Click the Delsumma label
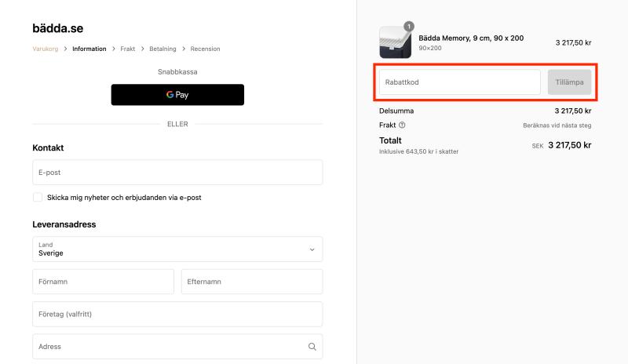The image size is (628, 364). pos(396,111)
